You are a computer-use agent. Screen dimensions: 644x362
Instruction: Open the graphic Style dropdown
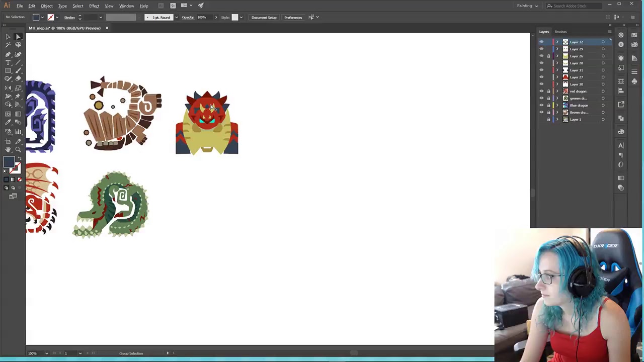coord(241,17)
